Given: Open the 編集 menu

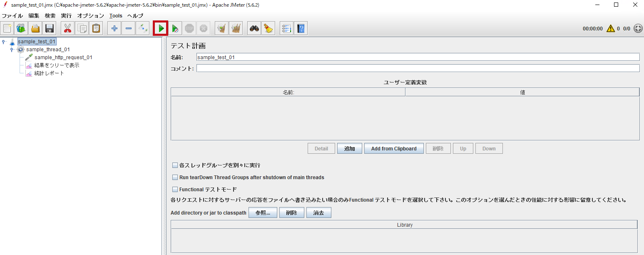Looking at the screenshot, I should point(34,16).
